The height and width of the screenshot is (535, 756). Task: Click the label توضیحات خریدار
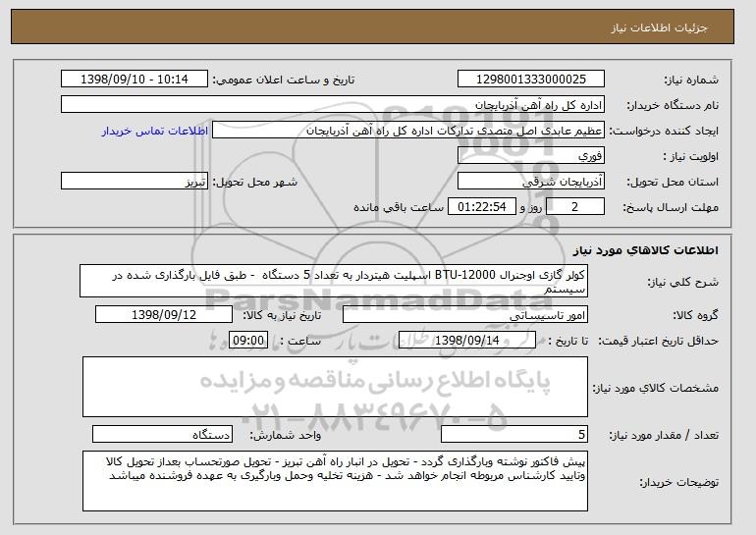pos(678,482)
